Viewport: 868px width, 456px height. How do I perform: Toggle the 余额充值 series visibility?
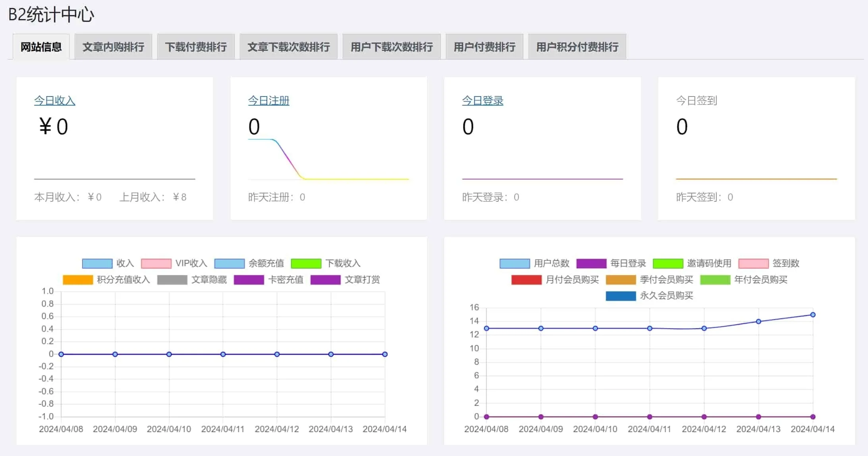pos(249,263)
